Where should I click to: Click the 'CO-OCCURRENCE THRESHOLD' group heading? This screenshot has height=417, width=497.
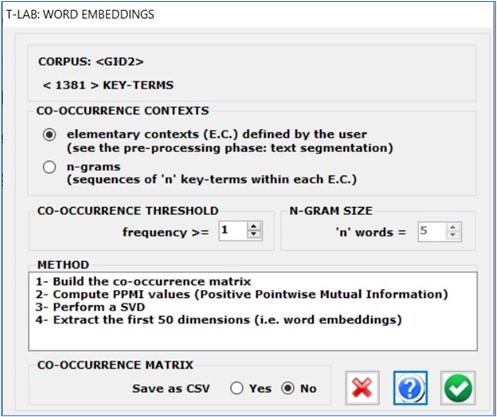[x=128, y=211]
